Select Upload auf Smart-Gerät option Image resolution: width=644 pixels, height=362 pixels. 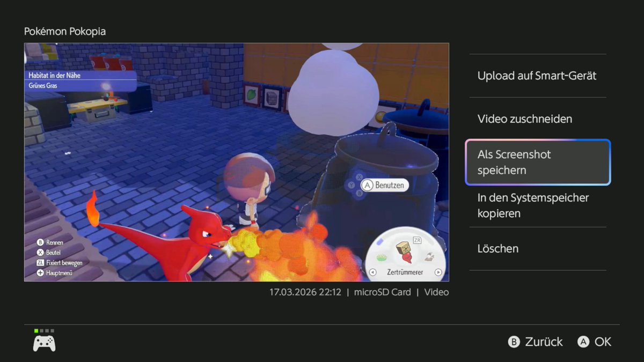(x=537, y=76)
